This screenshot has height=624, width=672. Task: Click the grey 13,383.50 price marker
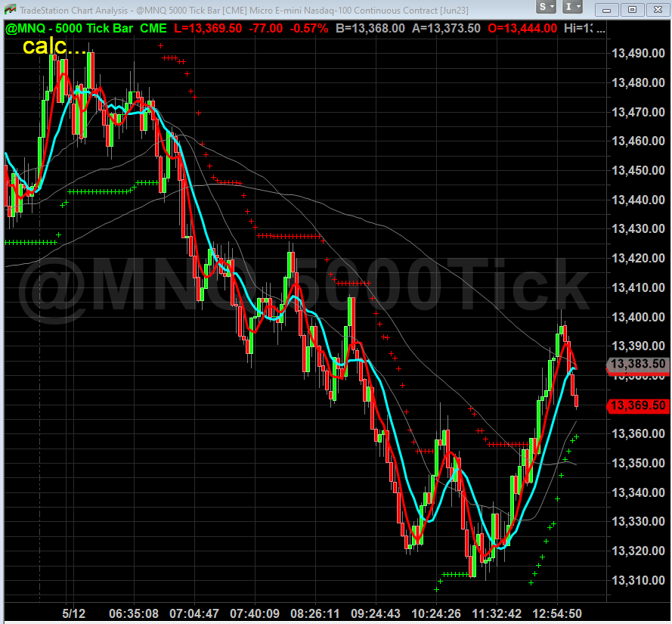(x=638, y=364)
